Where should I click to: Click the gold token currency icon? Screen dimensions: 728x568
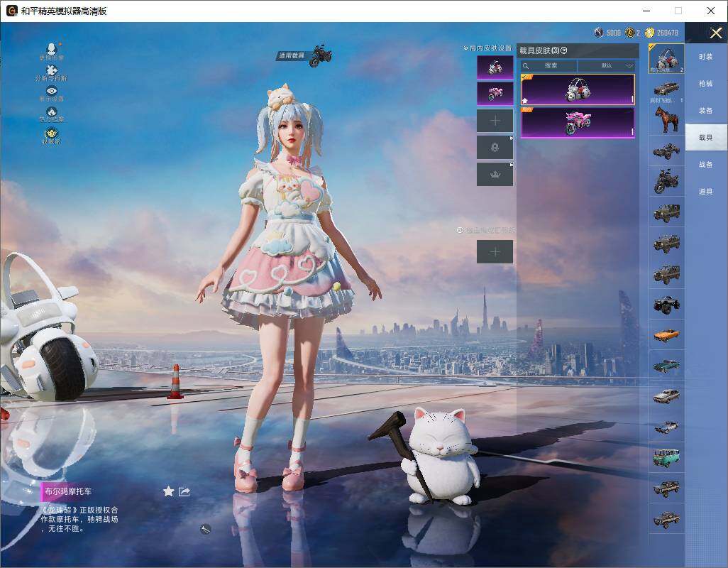point(630,32)
